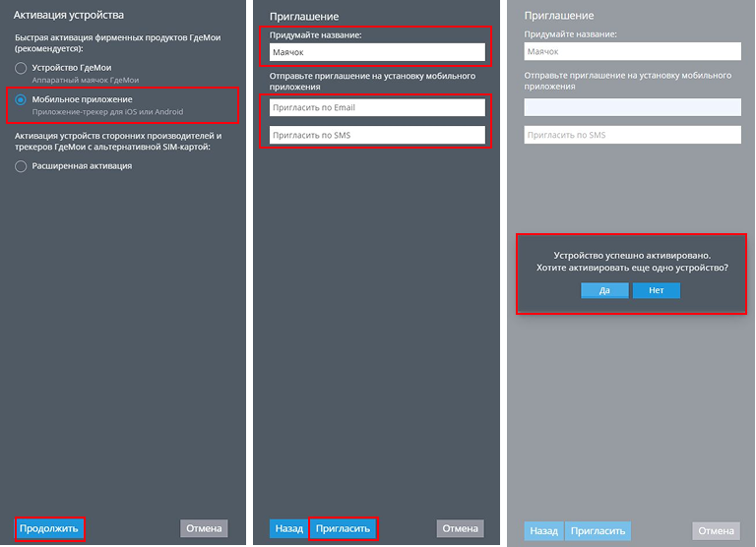
Task: Focus the active 'Пригласить по Email' field
Action: (377, 107)
